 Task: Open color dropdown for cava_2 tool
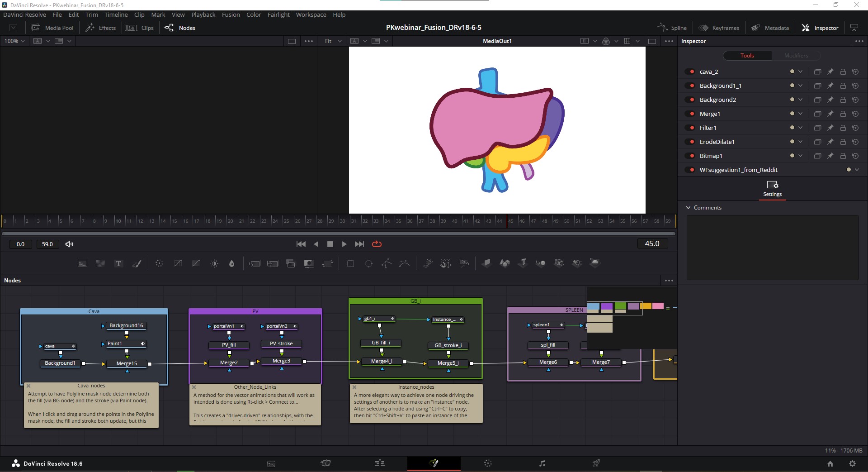pyautogui.click(x=796, y=72)
